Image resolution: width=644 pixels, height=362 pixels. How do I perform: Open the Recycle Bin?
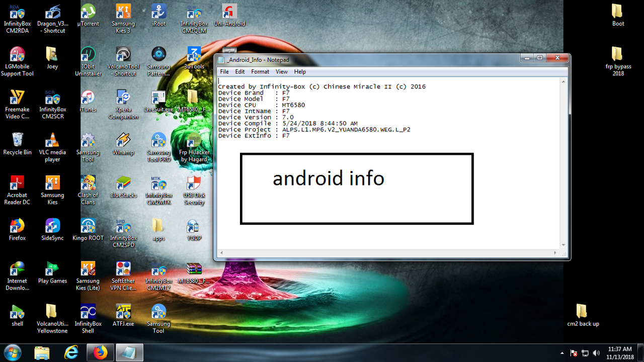coord(17,143)
